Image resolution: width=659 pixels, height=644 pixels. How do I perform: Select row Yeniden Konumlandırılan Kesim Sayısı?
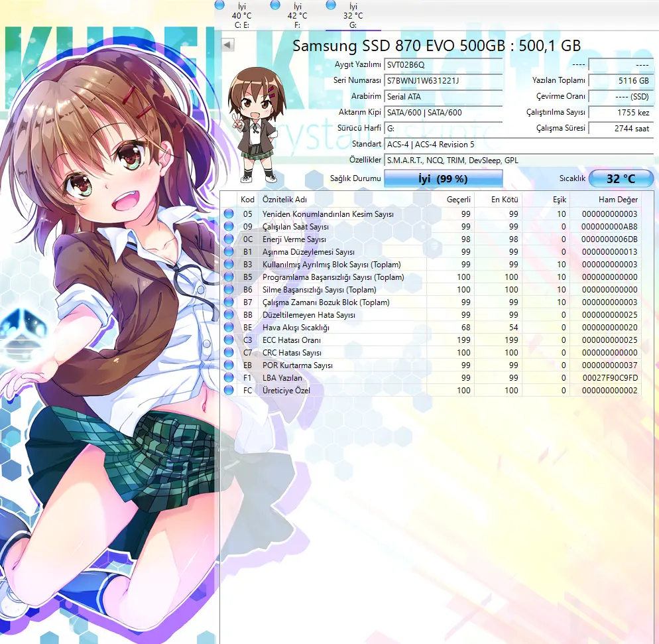coord(431,214)
